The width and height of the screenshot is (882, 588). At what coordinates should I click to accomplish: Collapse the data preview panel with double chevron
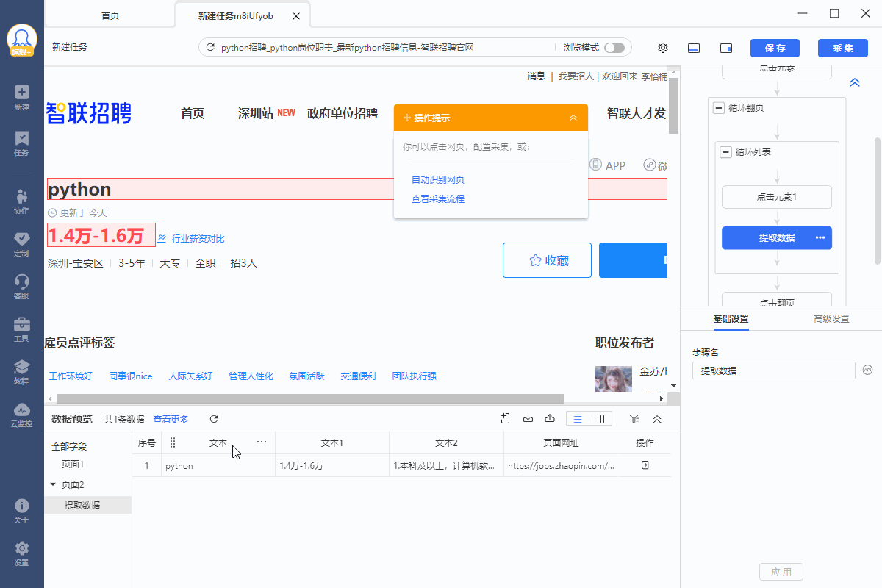pyautogui.click(x=657, y=419)
